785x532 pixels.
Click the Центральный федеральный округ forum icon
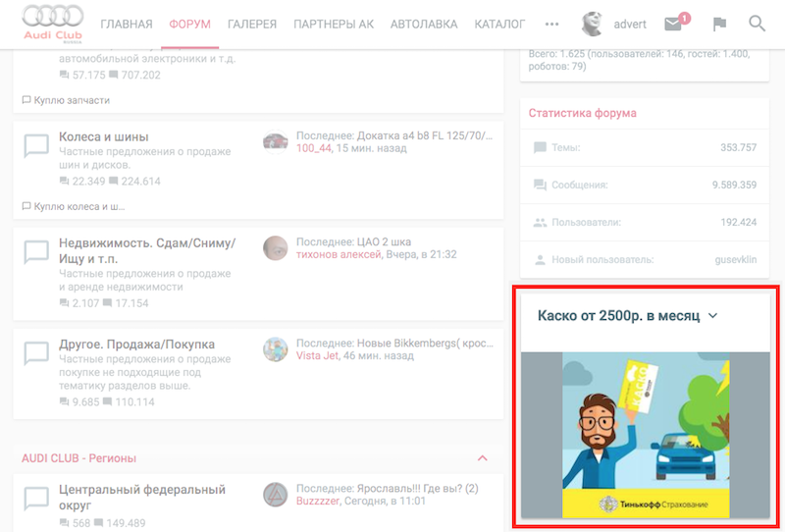36,499
